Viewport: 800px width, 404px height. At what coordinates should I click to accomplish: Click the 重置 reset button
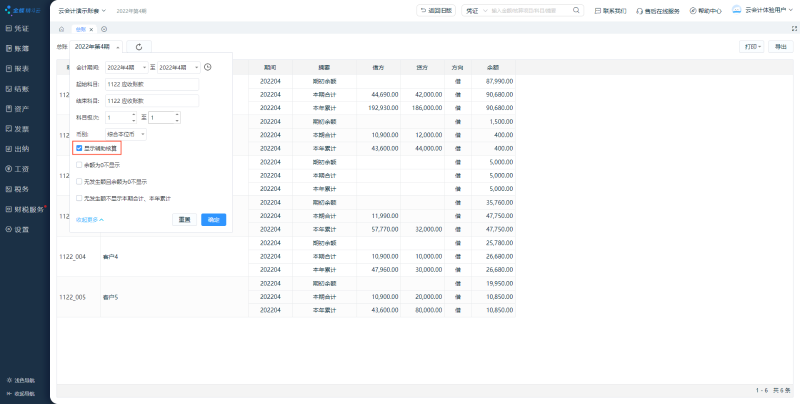[185, 219]
